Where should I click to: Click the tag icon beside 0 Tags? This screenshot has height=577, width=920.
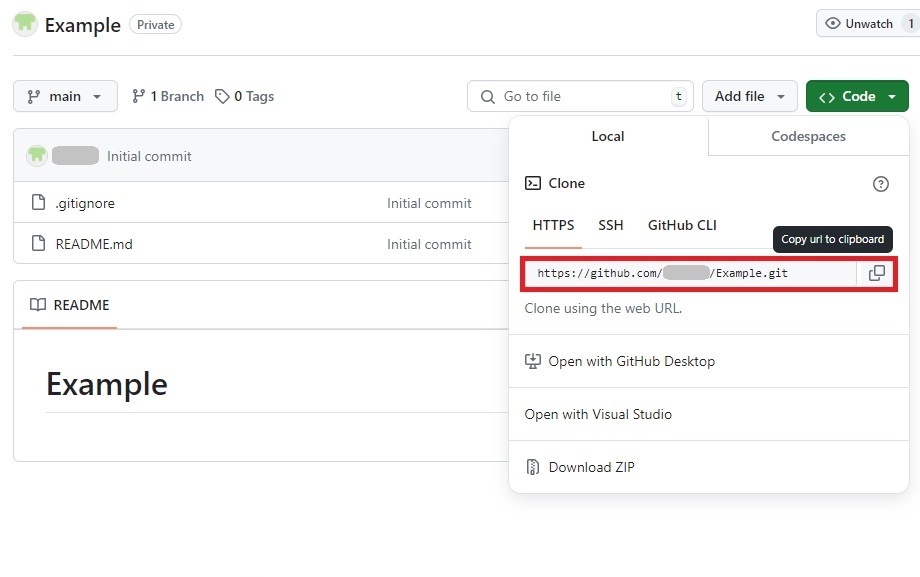pyautogui.click(x=222, y=96)
